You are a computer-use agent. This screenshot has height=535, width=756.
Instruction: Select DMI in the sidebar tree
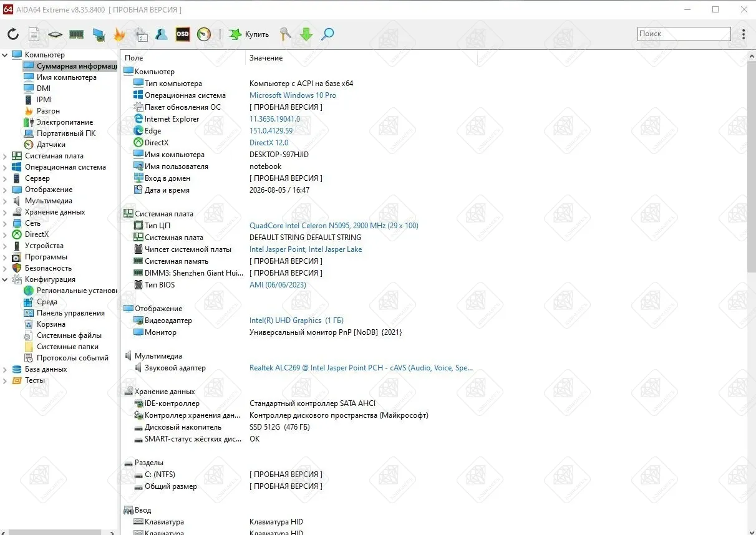click(44, 89)
